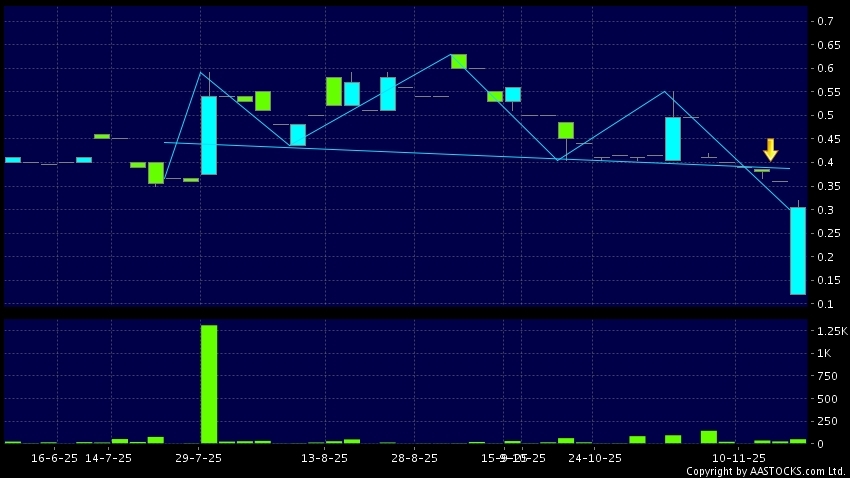Select the green candlestick above 13-8-25
Image resolution: width=850 pixels, height=478 pixels.
[x=334, y=91]
